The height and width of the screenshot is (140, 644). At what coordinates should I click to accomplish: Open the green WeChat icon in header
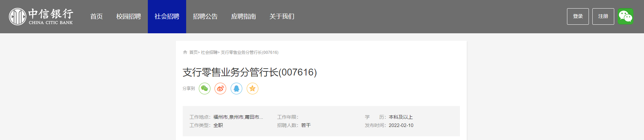[x=626, y=16]
